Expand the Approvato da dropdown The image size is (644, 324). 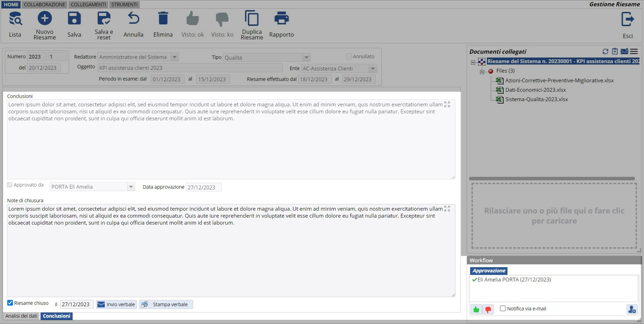tap(131, 187)
